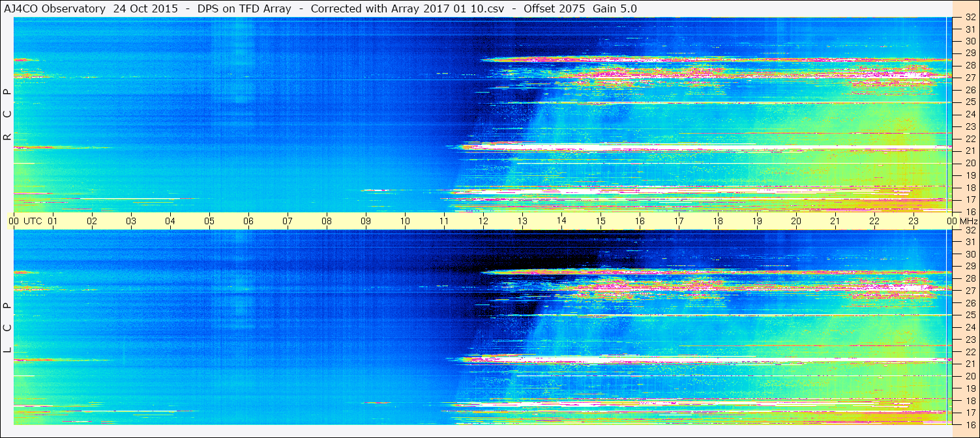Select the 03 hour mark on time axis
Viewport: 980px width, 438px height.
point(131,221)
